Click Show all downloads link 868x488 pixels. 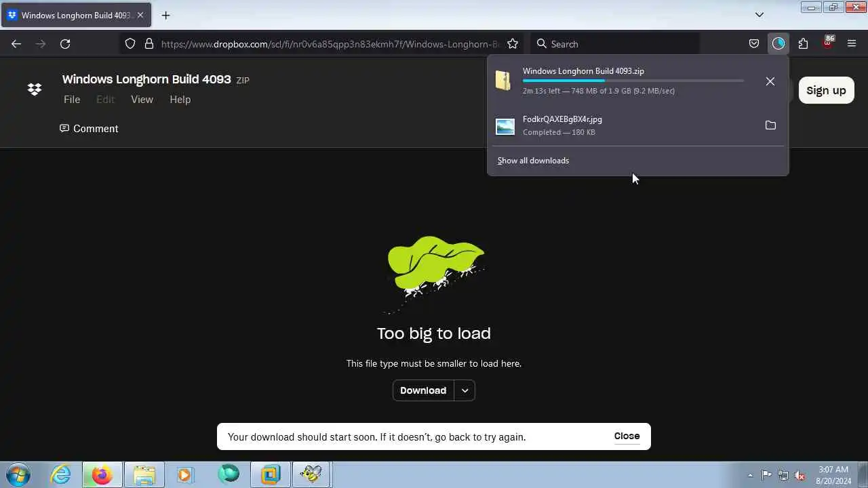tap(533, 161)
